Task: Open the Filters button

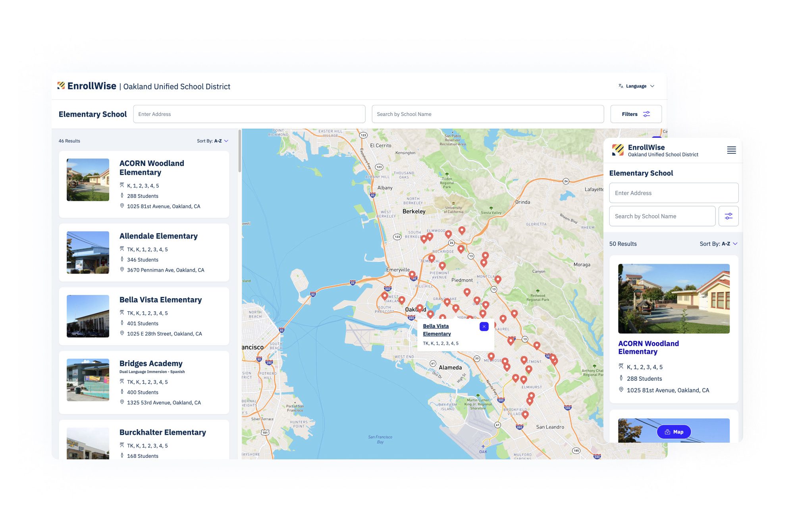Action: click(x=636, y=114)
